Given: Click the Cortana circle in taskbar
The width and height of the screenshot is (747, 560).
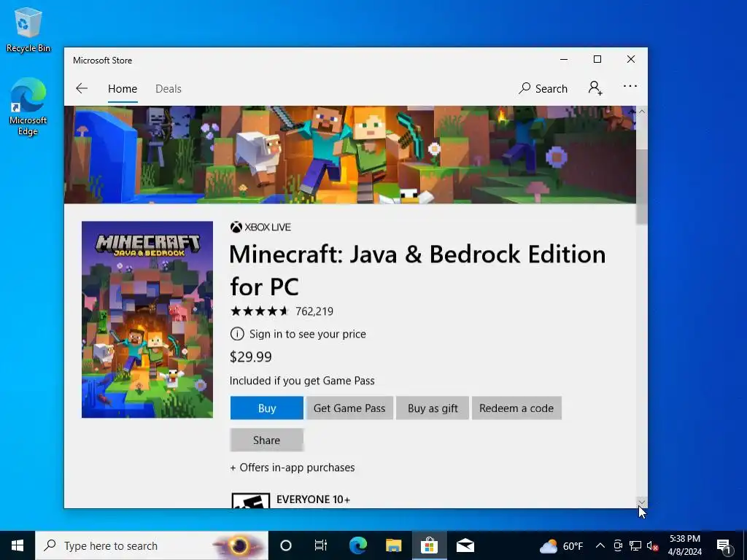Looking at the screenshot, I should pyautogui.click(x=286, y=545).
